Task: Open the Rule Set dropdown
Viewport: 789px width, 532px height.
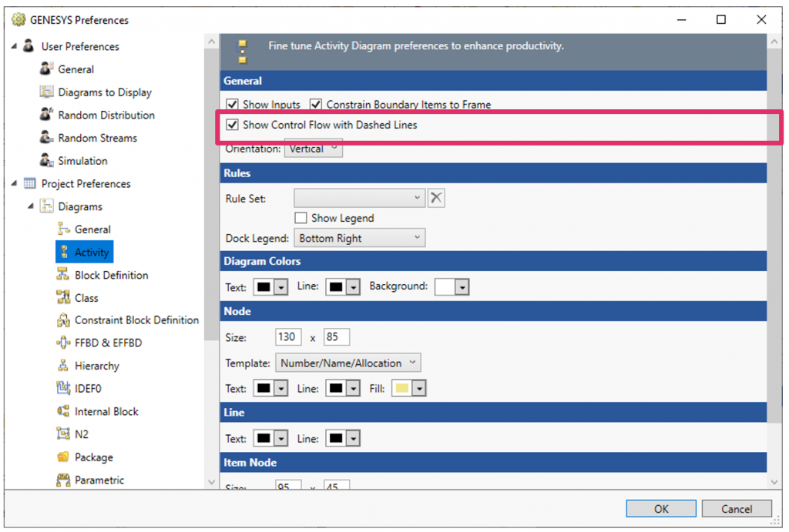Action: (x=359, y=198)
